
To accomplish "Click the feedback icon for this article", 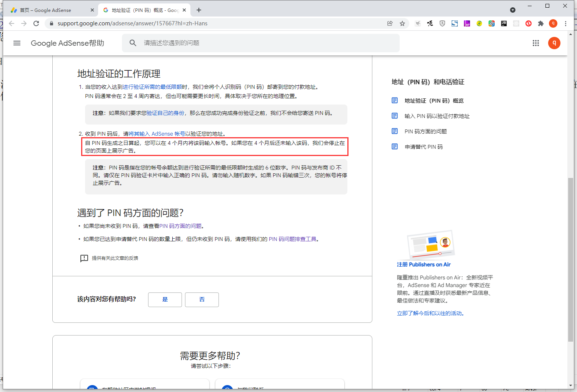I will tap(84, 258).
